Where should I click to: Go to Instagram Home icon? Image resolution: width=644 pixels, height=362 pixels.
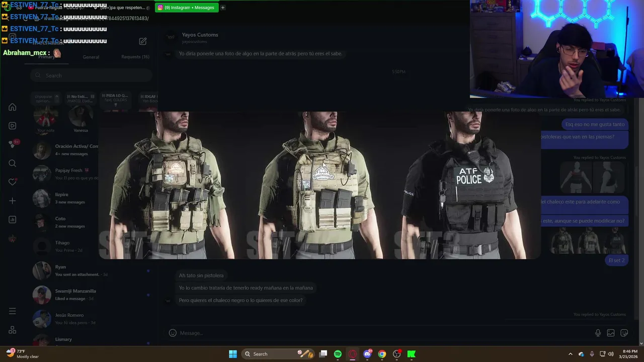coord(13,107)
